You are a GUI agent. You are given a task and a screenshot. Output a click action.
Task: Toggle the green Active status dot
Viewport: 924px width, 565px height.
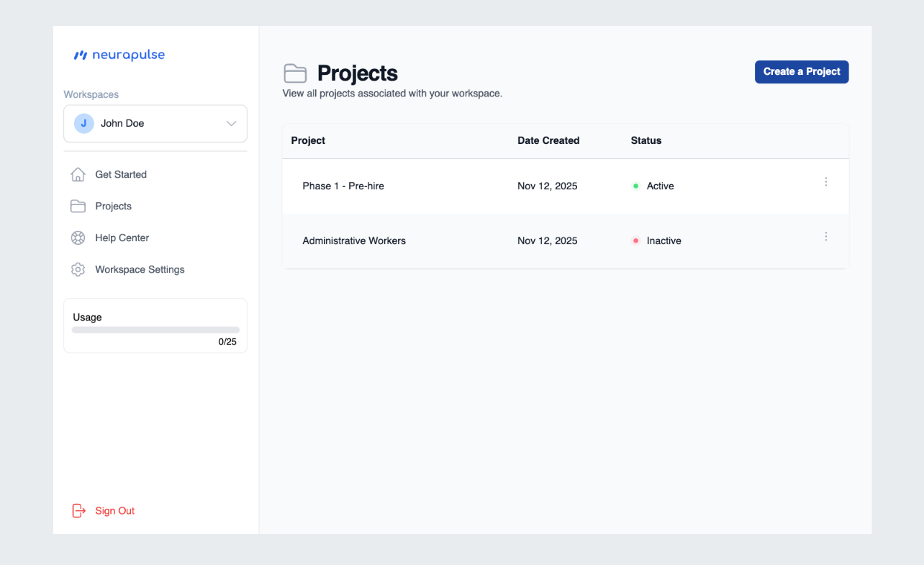tap(635, 185)
